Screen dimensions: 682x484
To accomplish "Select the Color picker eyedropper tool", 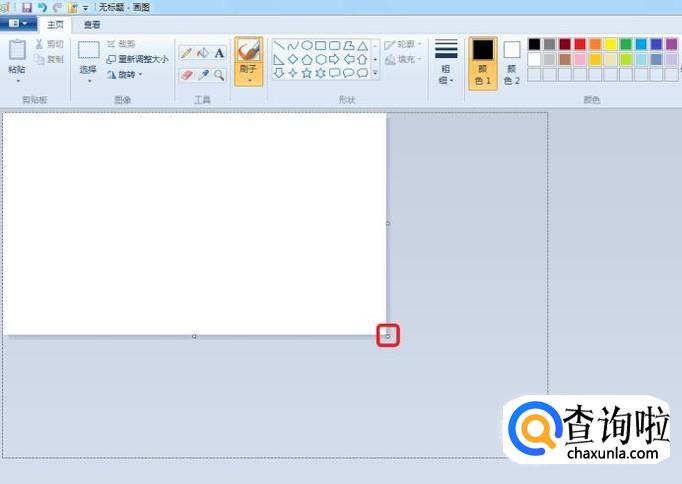I will point(203,75).
